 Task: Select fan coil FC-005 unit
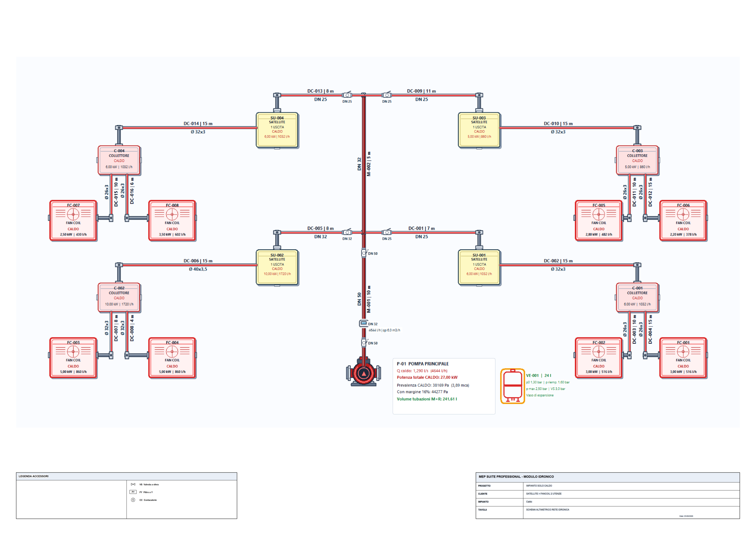coord(599,221)
